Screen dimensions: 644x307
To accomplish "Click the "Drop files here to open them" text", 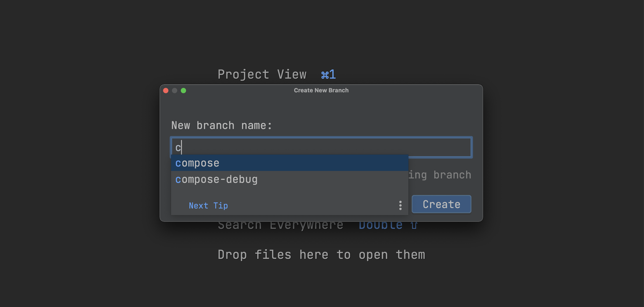I will pos(321,255).
